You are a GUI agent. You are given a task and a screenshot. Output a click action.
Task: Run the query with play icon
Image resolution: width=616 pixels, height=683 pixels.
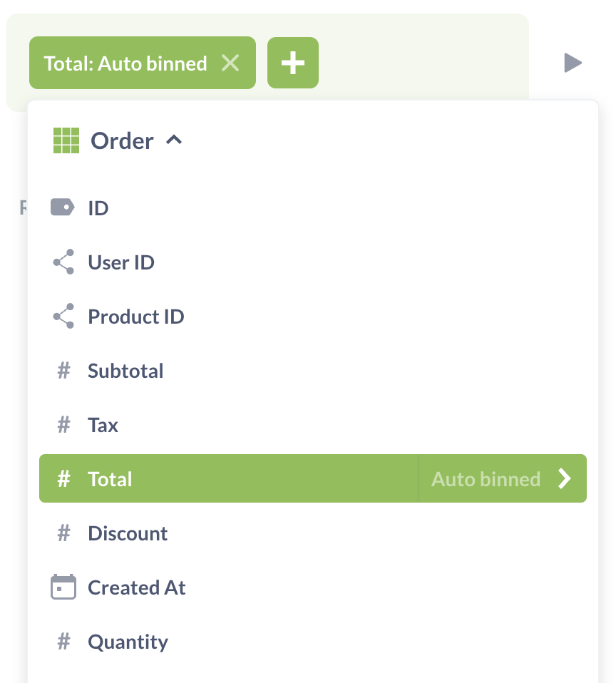[573, 63]
